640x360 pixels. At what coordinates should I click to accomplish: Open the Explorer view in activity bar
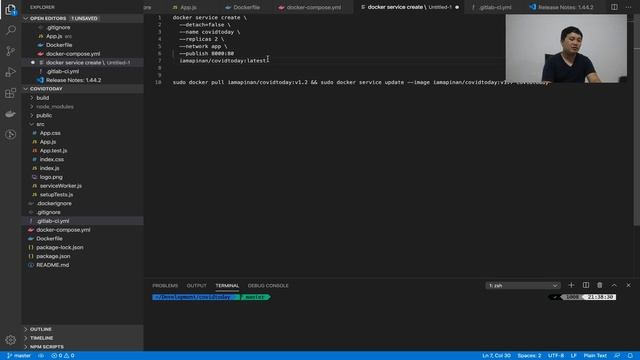click(x=11, y=9)
